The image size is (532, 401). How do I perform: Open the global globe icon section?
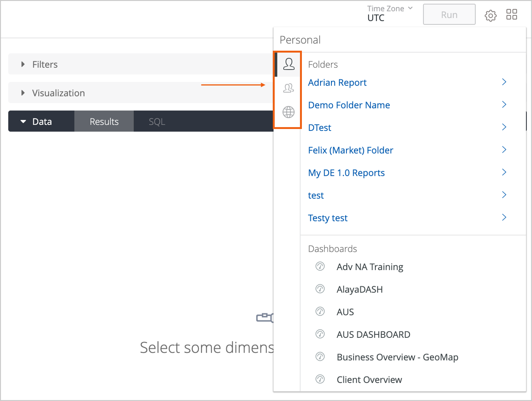(x=289, y=112)
